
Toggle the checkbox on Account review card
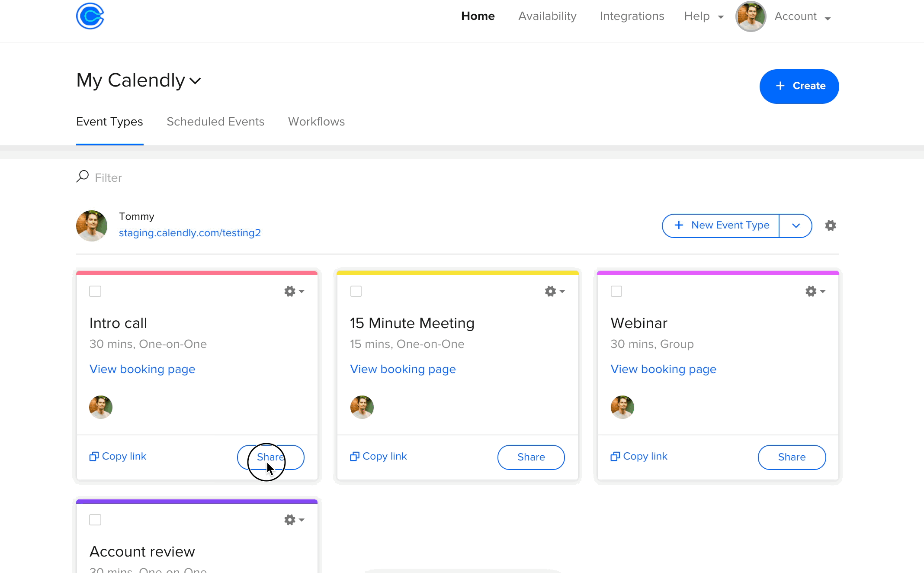[96, 520]
